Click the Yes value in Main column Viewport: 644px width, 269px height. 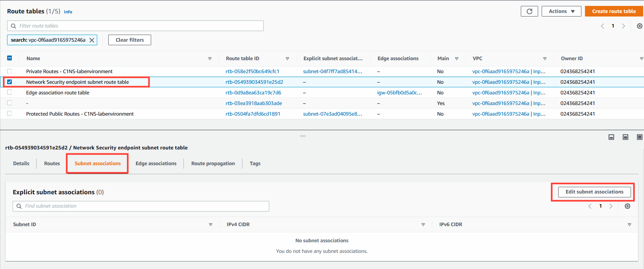pyautogui.click(x=441, y=103)
